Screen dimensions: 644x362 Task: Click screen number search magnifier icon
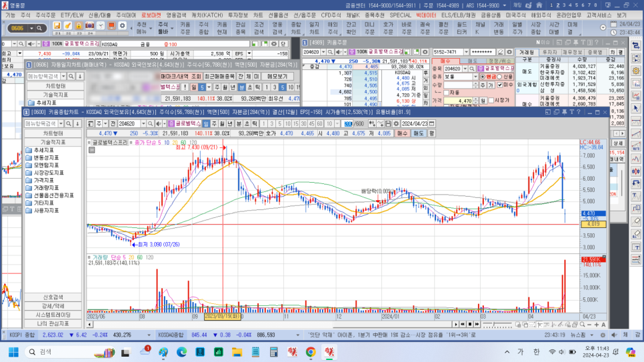point(39,29)
